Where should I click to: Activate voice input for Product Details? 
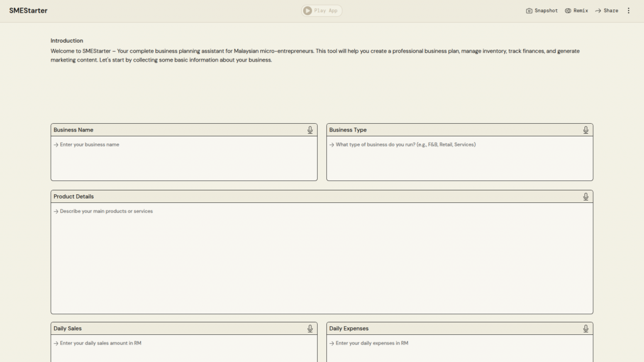[586, 197]
